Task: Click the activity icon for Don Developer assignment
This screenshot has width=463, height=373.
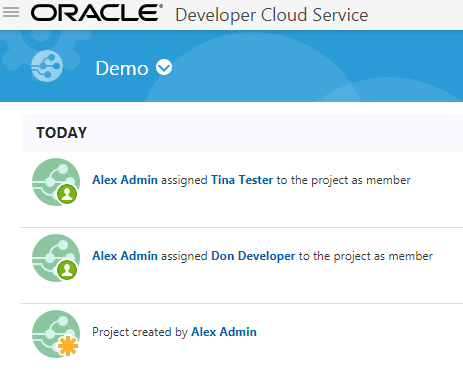Action: click(x=56, y=258)
